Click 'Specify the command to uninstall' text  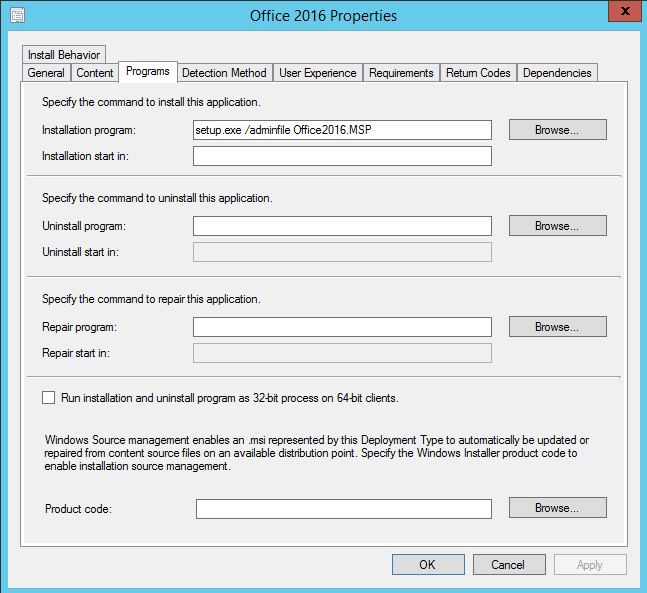[x=157, y=198]
